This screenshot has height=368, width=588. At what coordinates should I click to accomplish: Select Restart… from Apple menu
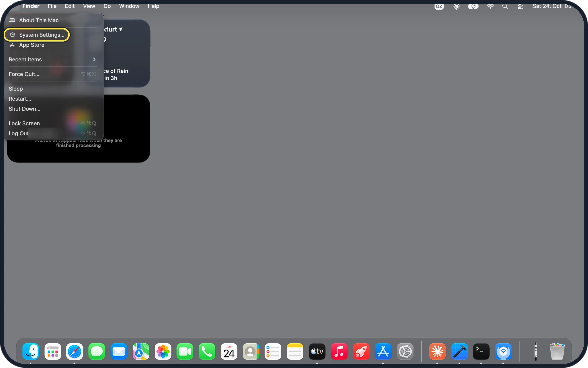[x=53, y=99]
